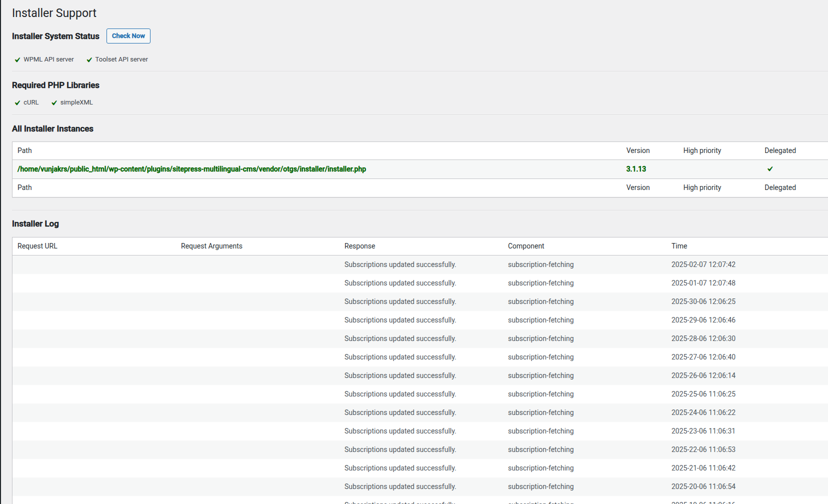Click the log time 2025-22-06 11:06:53
The height and width of the screenshot is (504, 828).
coord(703,449)
